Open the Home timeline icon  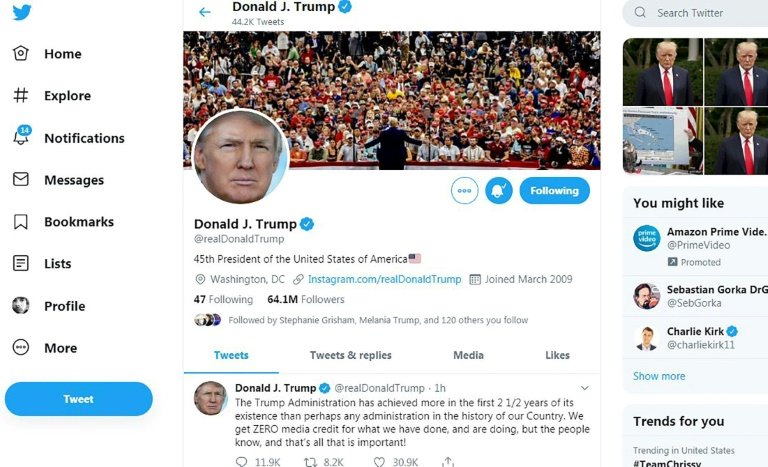coord(21,53)
